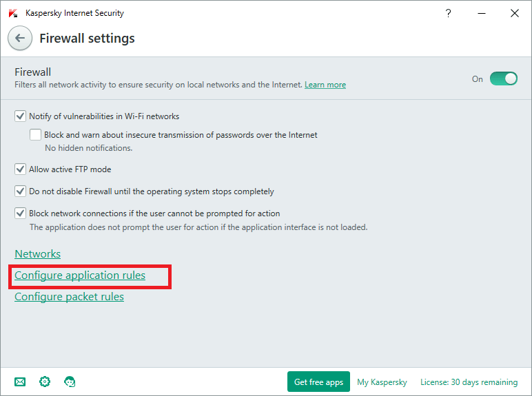Open the help question mark icon
This screenshot has height=396, width=532.
448,13
